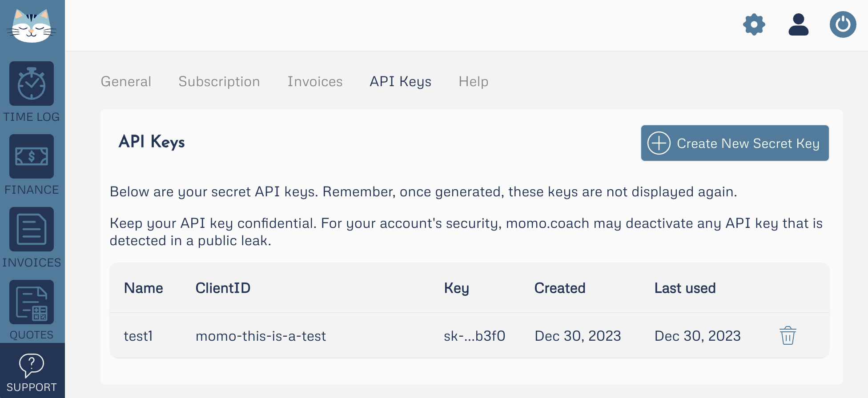This screenshot has height=398, width=868.
Task: Click the sk-...b3f0 key value
Action: [474, 336]
